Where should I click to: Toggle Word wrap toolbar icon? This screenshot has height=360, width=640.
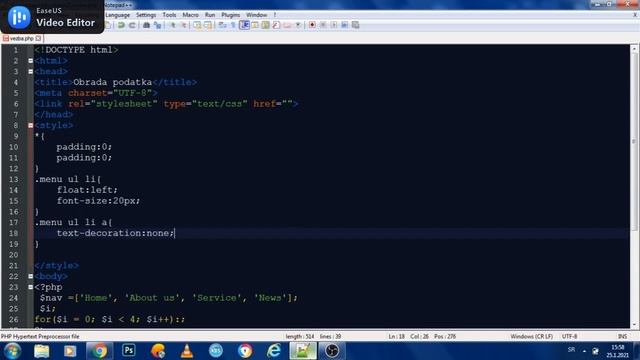pos(222,25)
